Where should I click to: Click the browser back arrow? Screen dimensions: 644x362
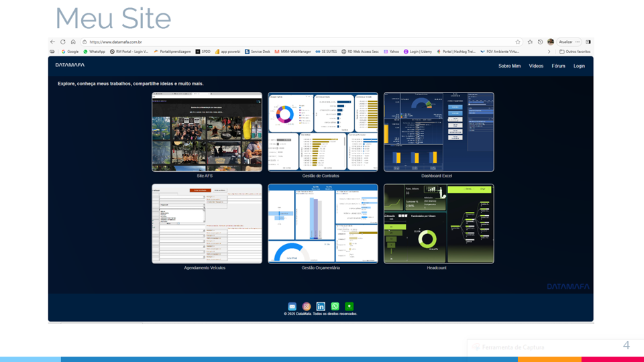click(x=53, y=42)
